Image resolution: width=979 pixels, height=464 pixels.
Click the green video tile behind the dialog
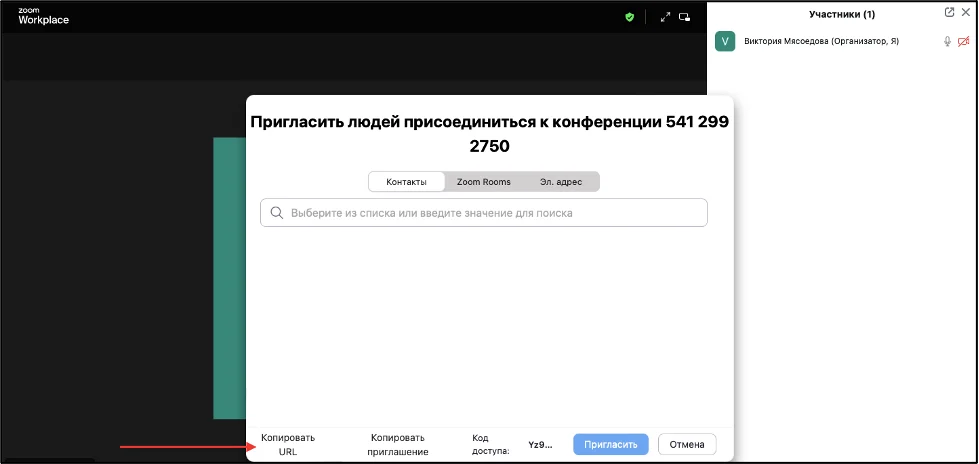point(229,278)
